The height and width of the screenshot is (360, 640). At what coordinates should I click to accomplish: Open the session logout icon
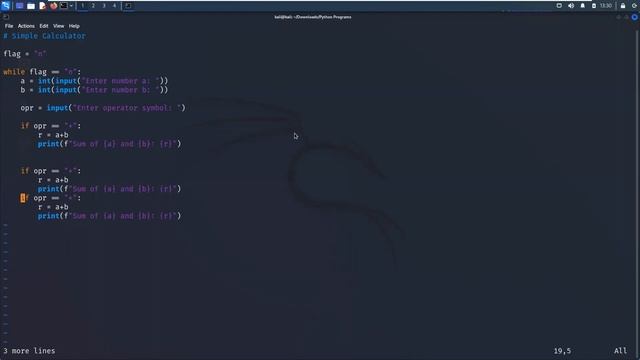click(635, 6)
